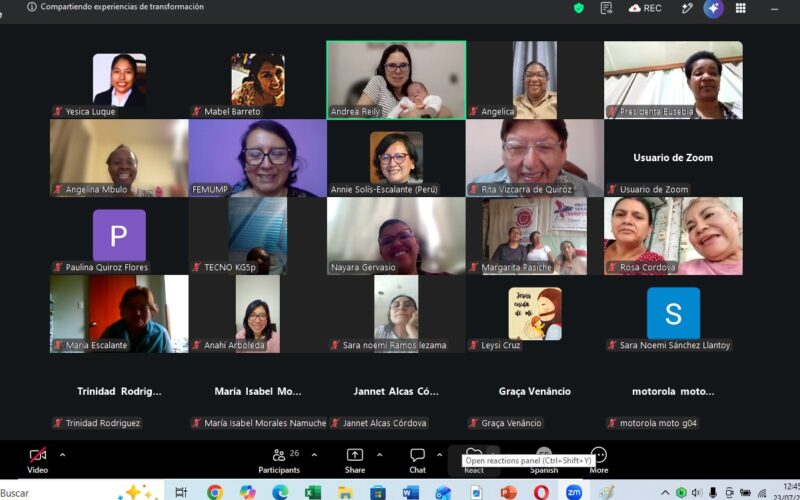Select Leysi Cruz cartoon profile picture
Image resolution: width=800 pixels, height=500 pixels.
[535, 313]
